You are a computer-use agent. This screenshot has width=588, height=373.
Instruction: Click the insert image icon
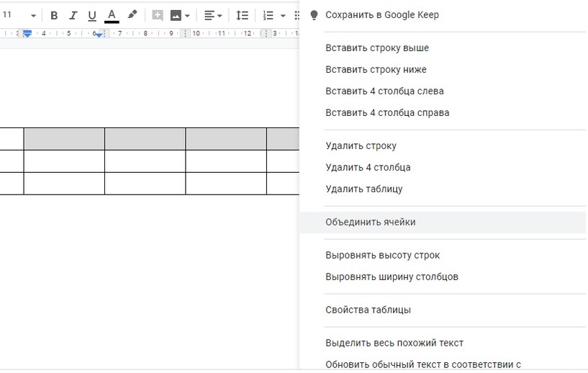pyautogui.click(x=176, y=15)
